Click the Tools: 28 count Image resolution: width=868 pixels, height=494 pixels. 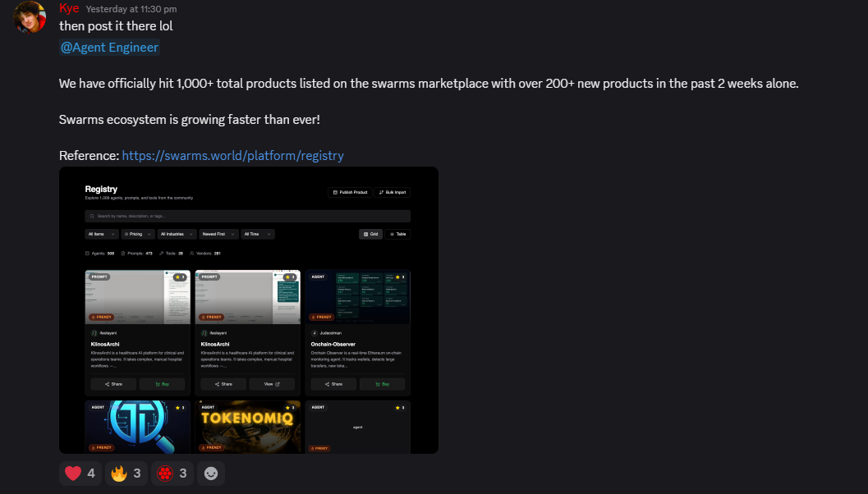tap(171, 254)
